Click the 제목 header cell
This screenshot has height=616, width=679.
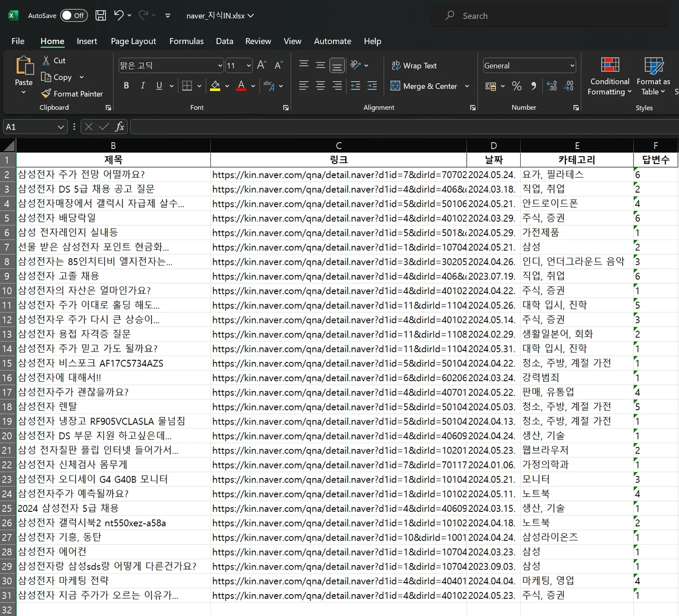coord(114,160)
